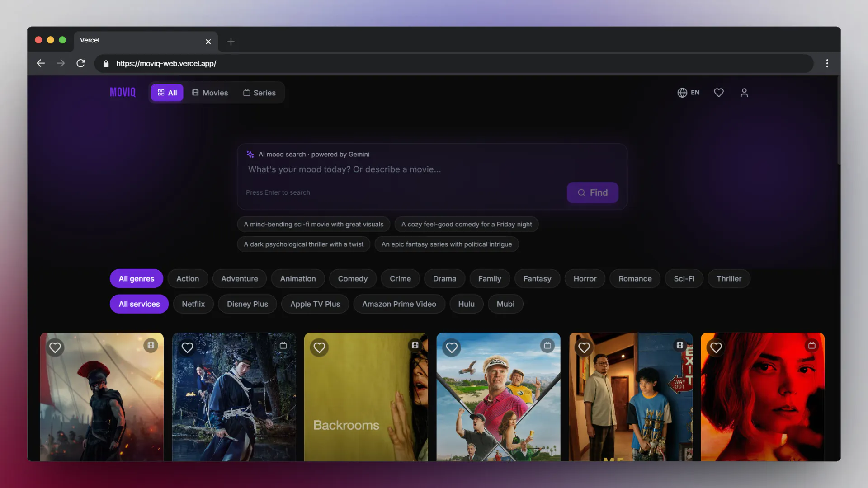
Task: Click the MOVIQ logo
Action: (x=123, y=92)
